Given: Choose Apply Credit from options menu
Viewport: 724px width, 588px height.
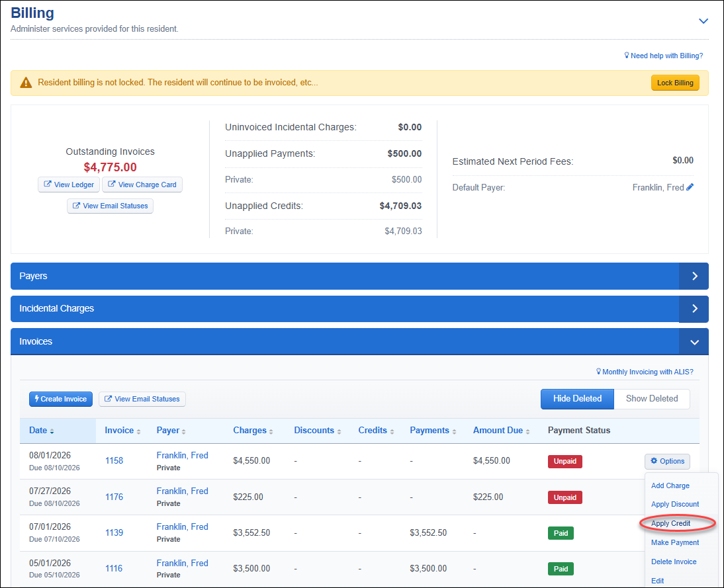Looking at the screenshot, I should pos(670,523).
